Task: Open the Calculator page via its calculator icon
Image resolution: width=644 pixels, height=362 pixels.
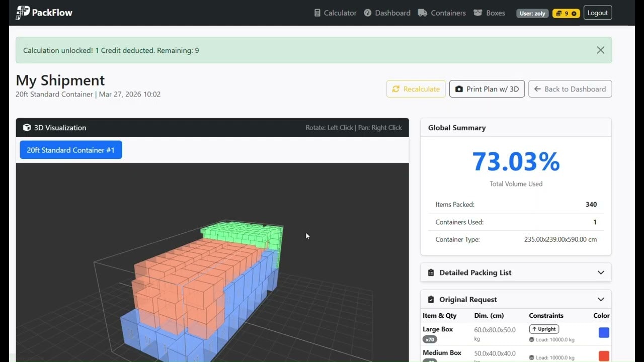Action: [x=317, y=13]
